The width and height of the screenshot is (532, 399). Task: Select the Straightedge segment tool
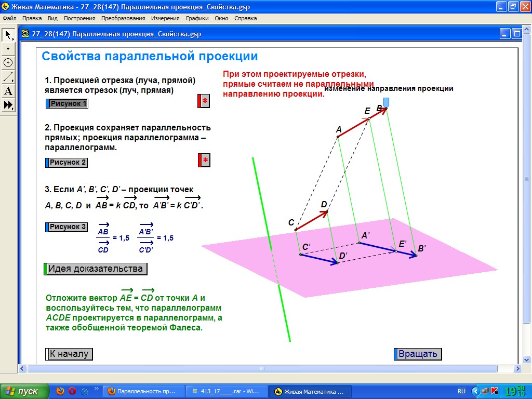[x=8, y=77]
